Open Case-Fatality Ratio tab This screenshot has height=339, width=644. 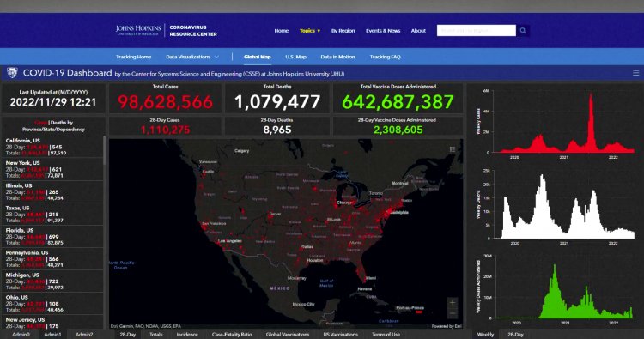tap(232, 335)
